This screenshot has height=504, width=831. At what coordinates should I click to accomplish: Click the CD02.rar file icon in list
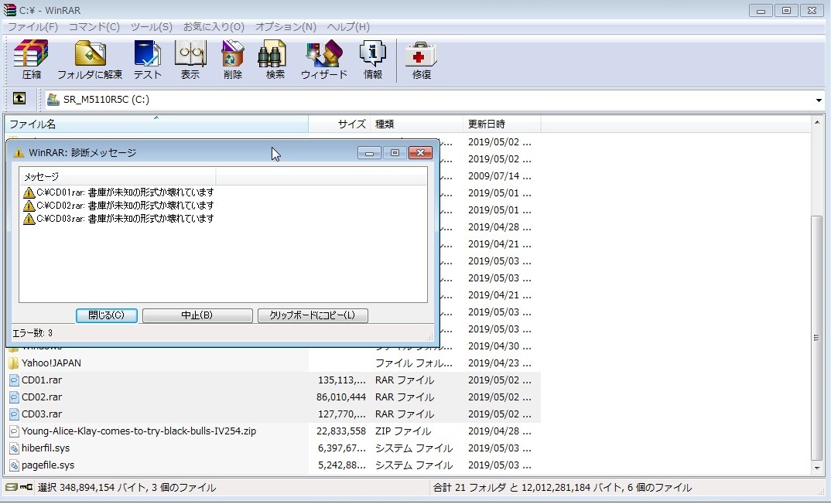click(x=14, y=397)
